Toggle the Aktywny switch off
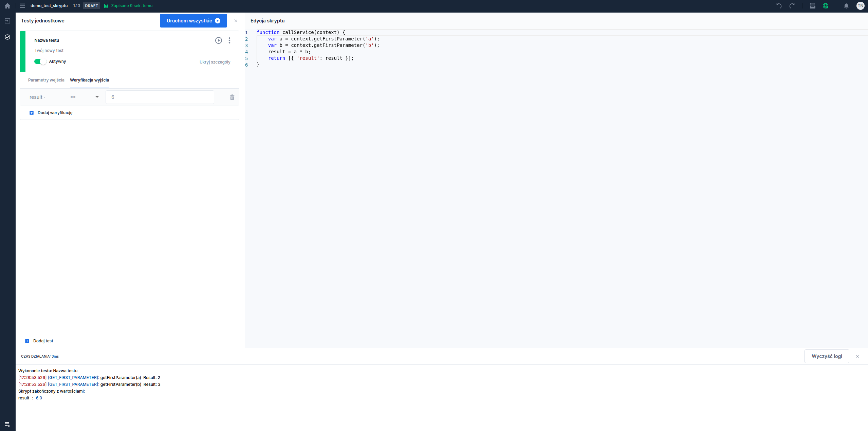 click(x=40, y=61)
